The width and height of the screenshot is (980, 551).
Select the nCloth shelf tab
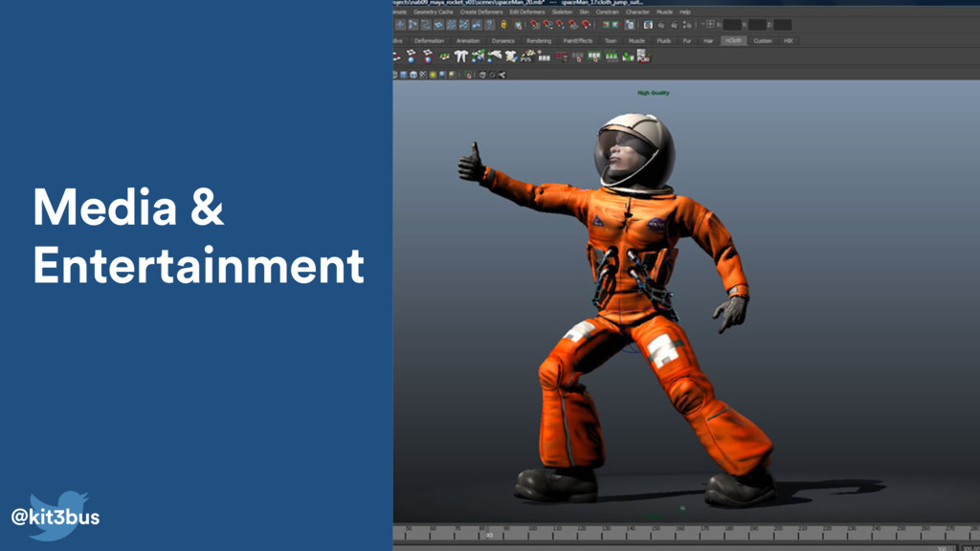coord(733,41)
